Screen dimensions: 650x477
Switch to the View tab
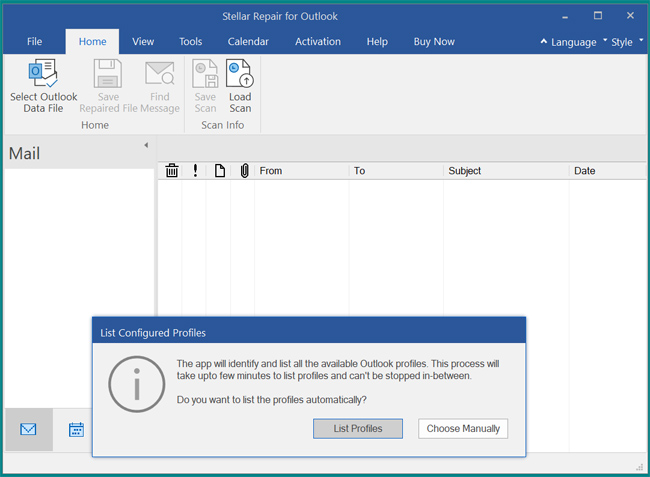coord(143,41)
